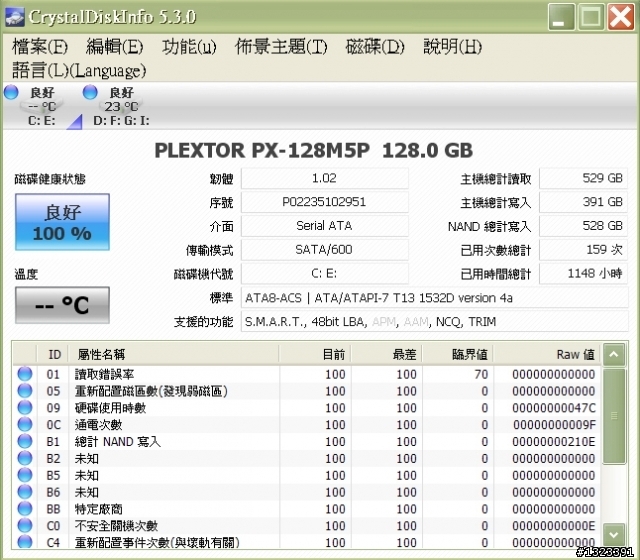Click the 臨界值 column header
This screenshot has height=560, width=640.
(x=458, y=354)
